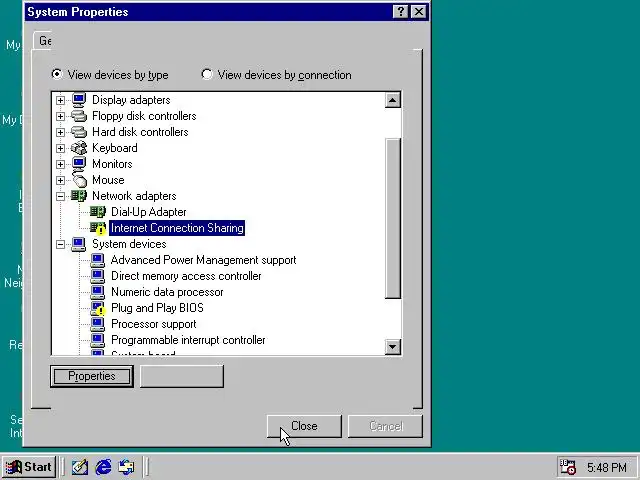
Task: Expand the Monitors node
Action: coord(60,164)
